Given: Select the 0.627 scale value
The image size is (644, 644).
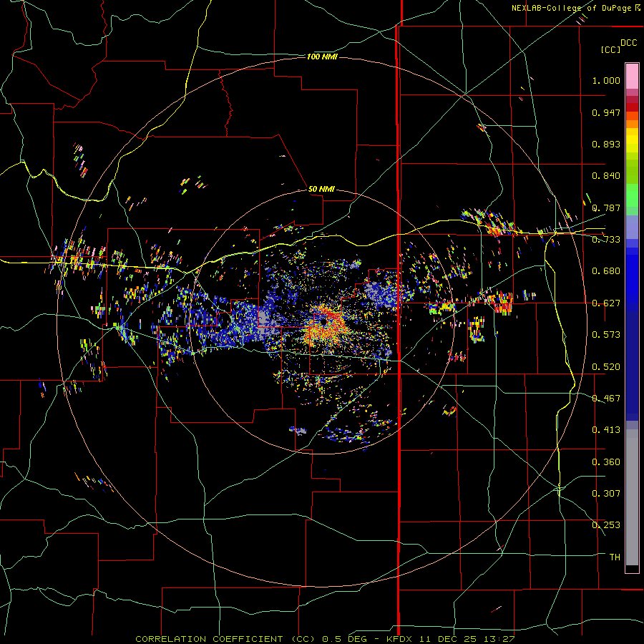Looking at the screenshot, I should pyautogui.click(x=606, y=303).
